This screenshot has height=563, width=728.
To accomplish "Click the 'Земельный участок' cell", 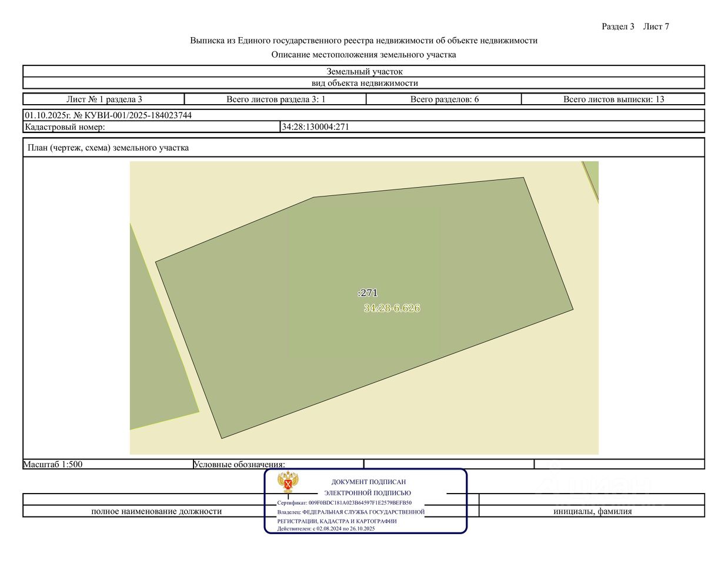I will click(x=364, y=71).
